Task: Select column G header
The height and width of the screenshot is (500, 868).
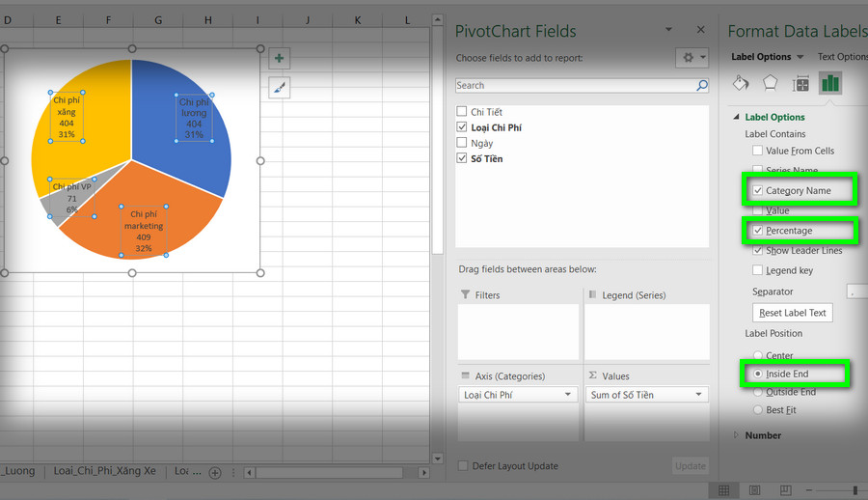Action: tap(158, 20)
